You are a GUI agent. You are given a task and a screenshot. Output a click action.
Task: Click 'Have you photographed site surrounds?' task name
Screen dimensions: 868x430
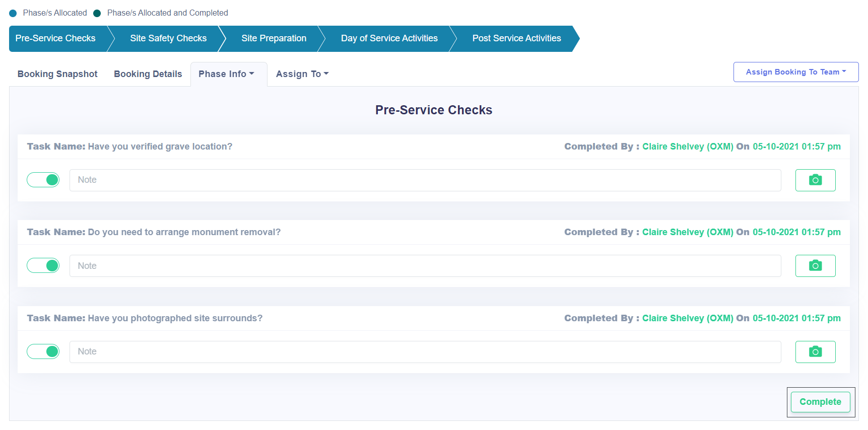(x=175, y=318)
